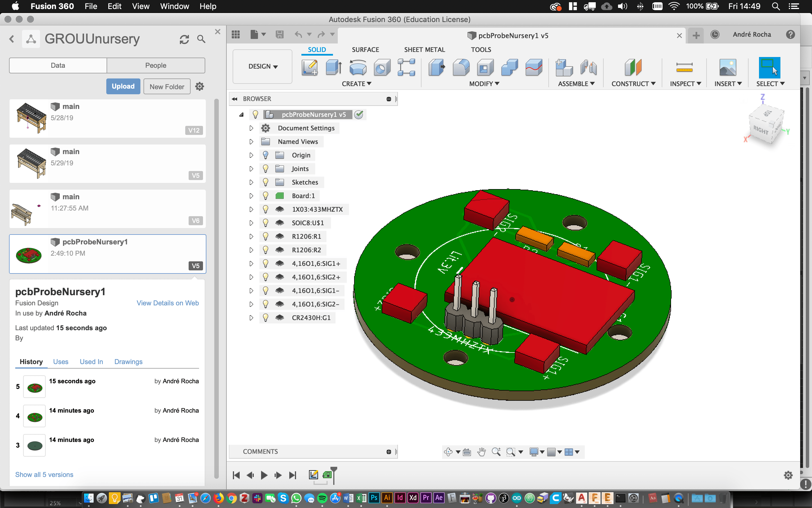Open the Window menu in menu bar
Image resolution: width=812 pixels, height=508 pixels.
175,6
